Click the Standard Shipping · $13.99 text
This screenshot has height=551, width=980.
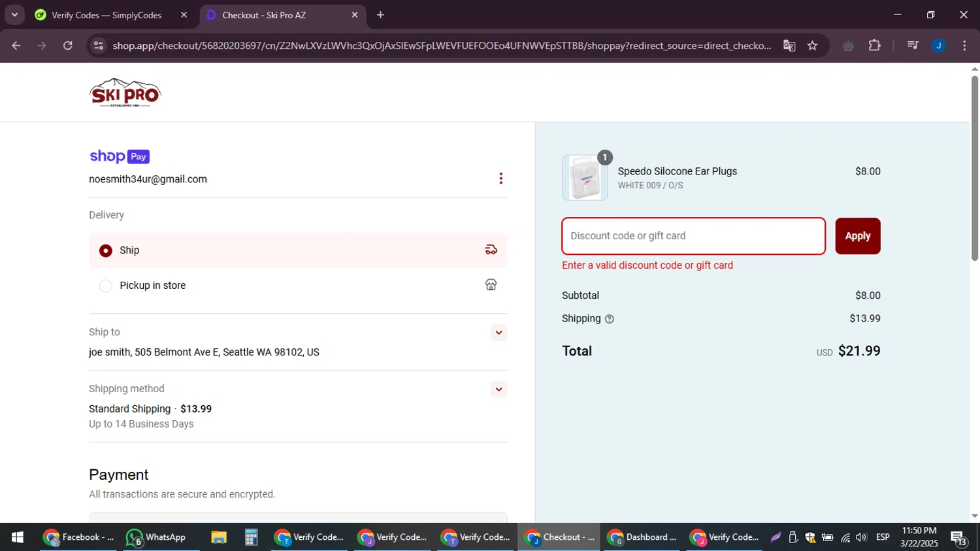click(150, 409)
